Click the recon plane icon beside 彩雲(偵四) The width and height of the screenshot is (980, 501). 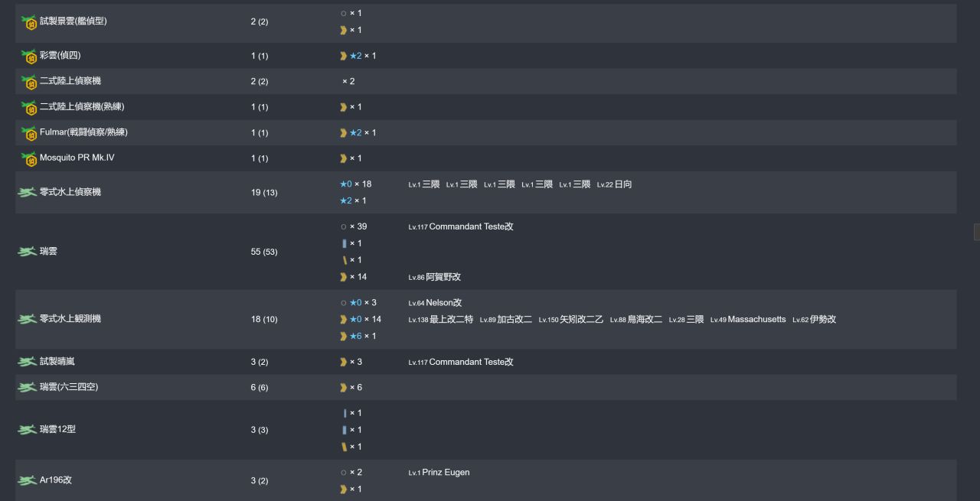tap(29, 57)
